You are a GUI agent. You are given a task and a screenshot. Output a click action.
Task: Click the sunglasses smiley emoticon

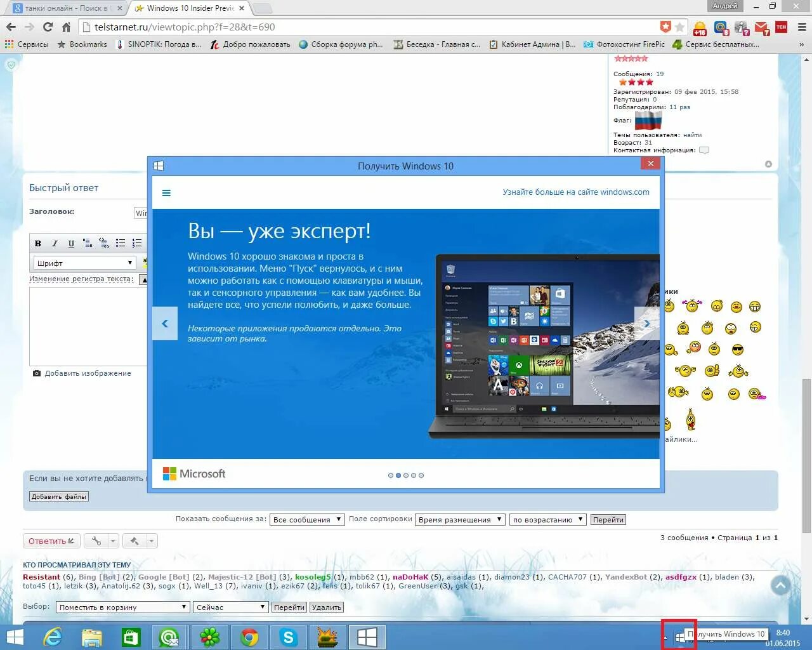(x=737, y=350)
